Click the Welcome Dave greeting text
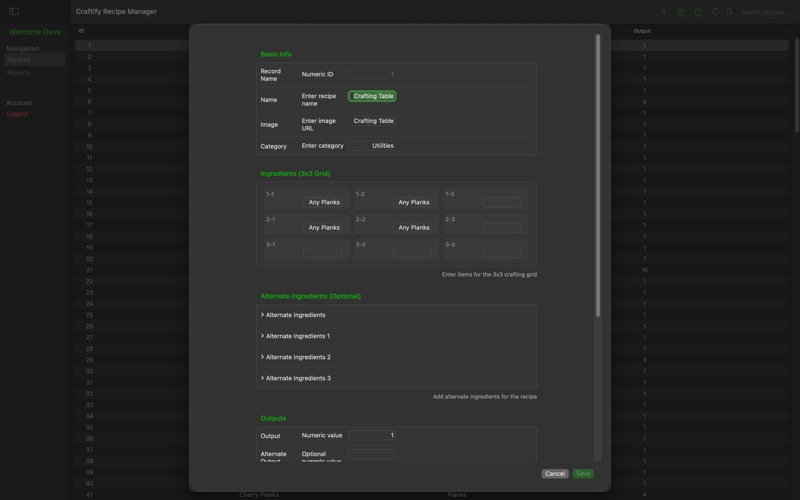 pyautogui.click(x=35, y=32)
